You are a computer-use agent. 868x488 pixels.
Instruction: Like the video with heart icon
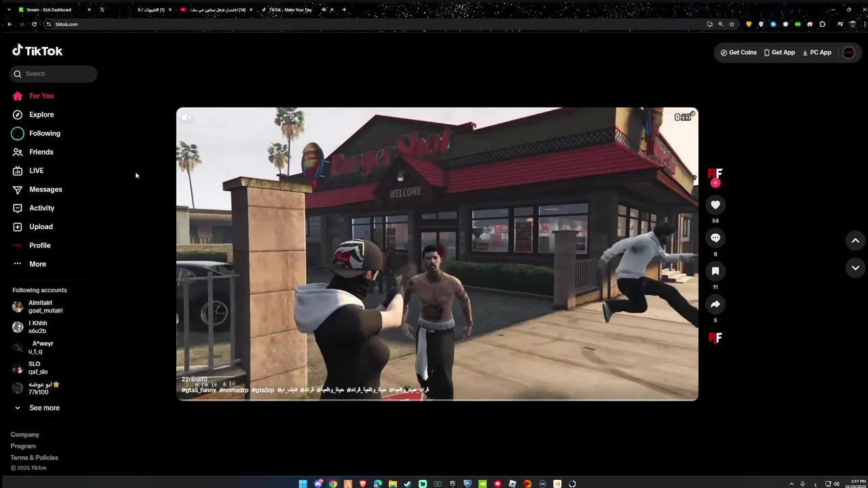pyautogui.click(x=715, y=205)
